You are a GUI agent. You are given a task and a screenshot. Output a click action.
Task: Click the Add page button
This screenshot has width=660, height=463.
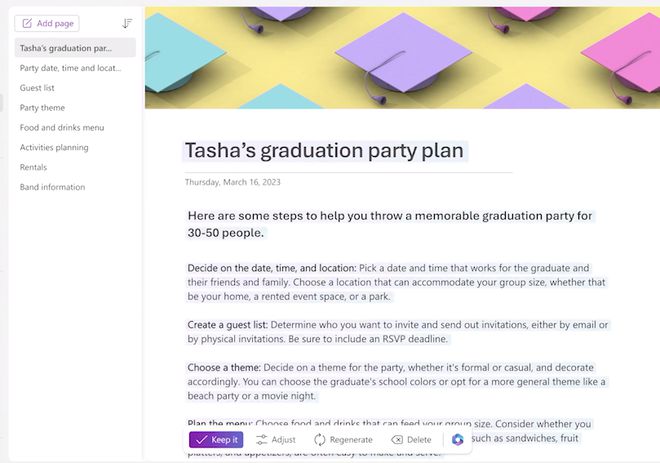click(x=46, y=23)
